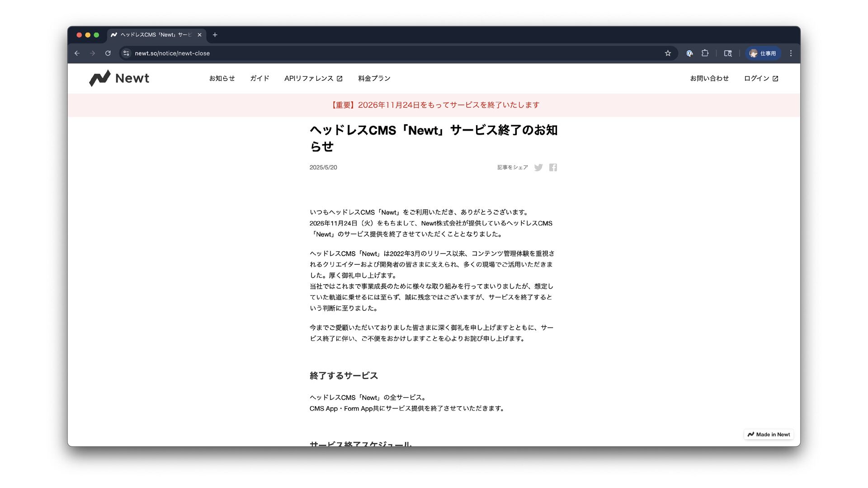Open the 仕事用 profile button

763,53
